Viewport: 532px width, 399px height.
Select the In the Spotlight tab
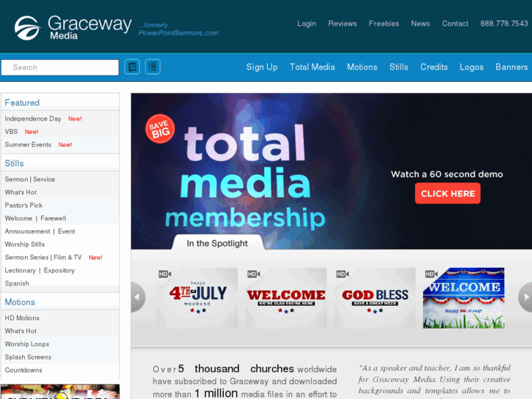tap(217, 243)
